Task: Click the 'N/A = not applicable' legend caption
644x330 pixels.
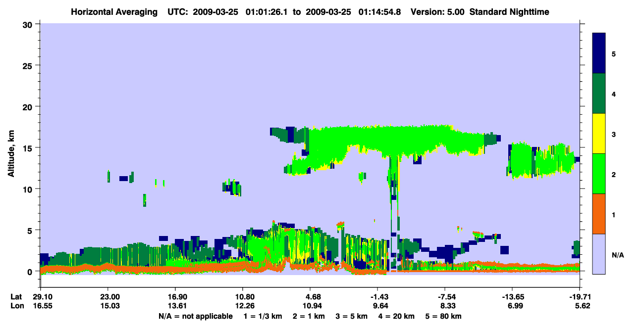Action: pyautogui.click(x=195, y=316)
